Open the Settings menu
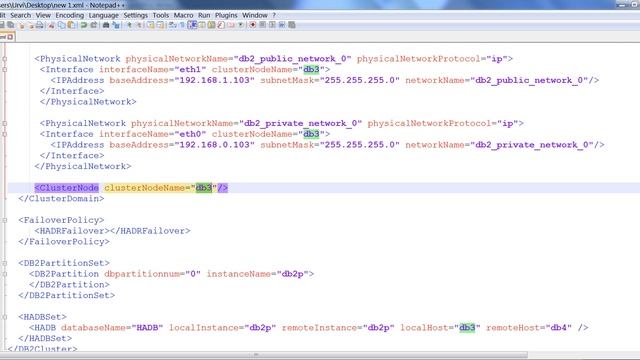 [136, 15]
